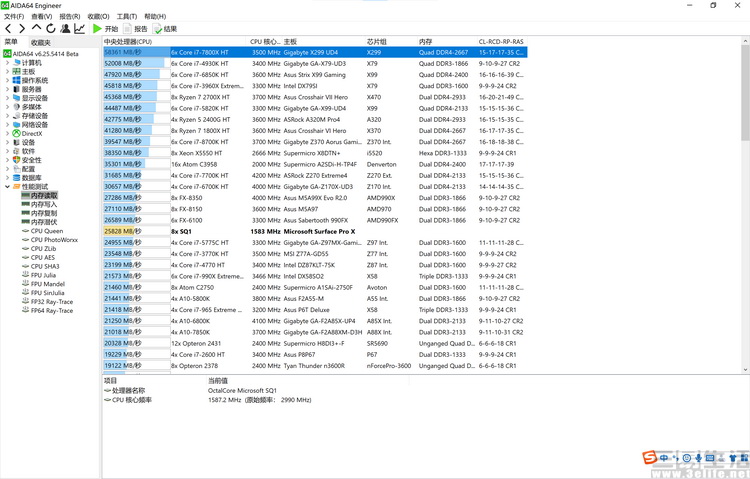Screen dimensions: 750x479
Task: Click the 多媒体 speaker icon in the tree
Action: pyautogui.click(x=17, y=107)
